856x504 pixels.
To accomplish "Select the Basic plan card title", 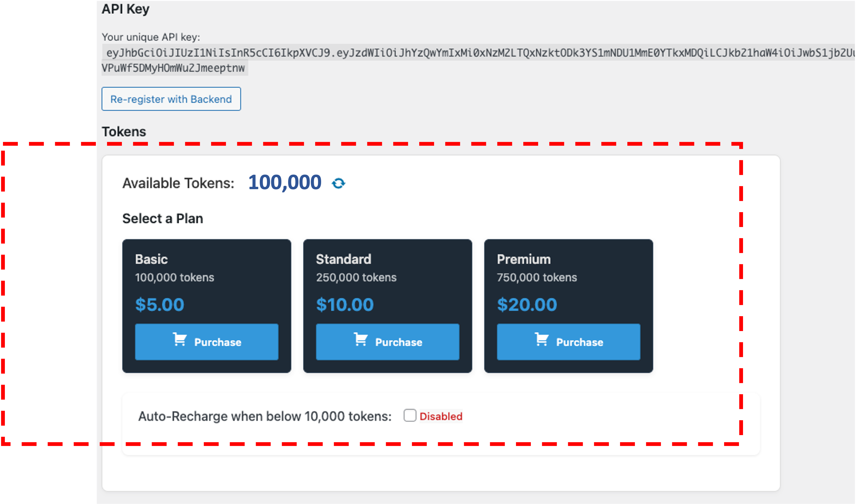I will point(152,259).
